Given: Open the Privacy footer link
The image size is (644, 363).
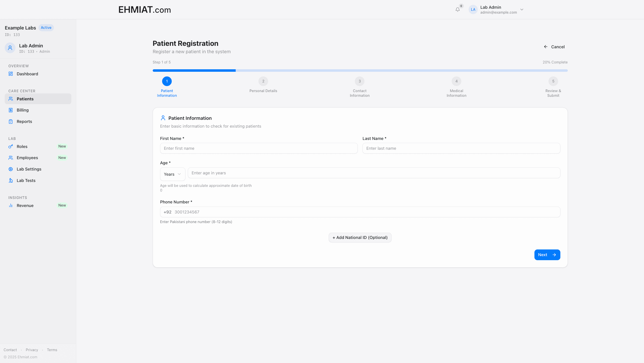Looking at the screenshot, I should coord(32,350).
